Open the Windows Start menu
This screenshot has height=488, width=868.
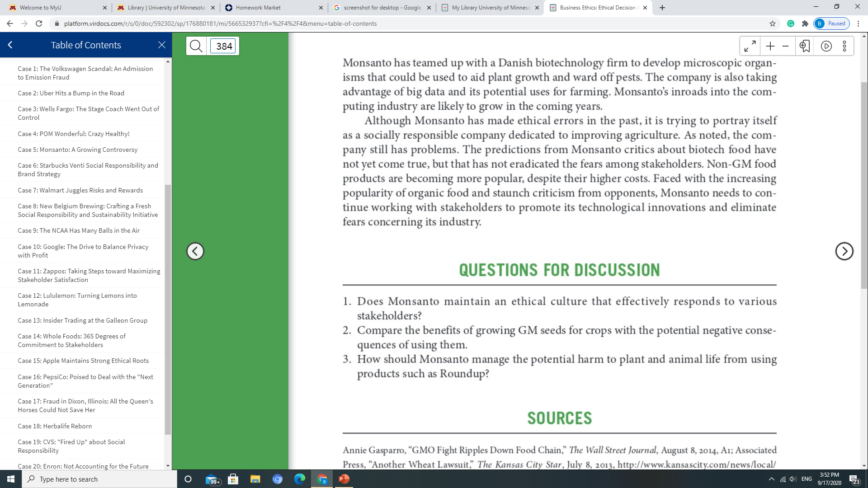point(11,479)
